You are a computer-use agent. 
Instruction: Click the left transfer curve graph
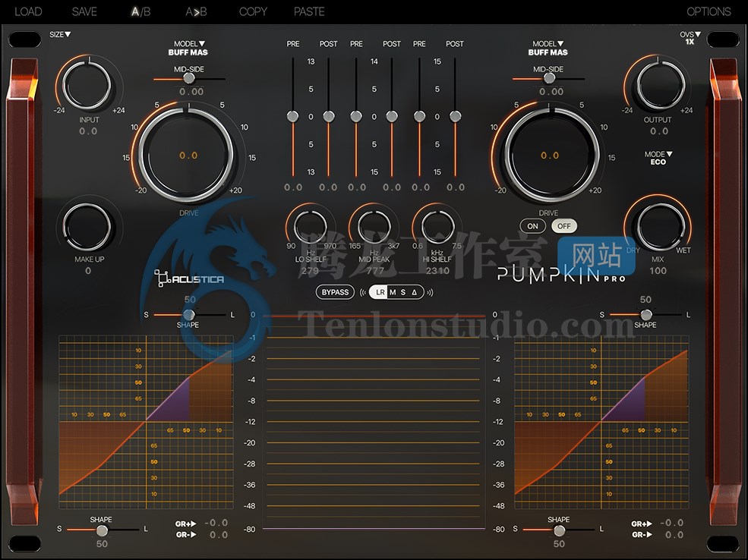pyautogui.click(x=146, y=422)
